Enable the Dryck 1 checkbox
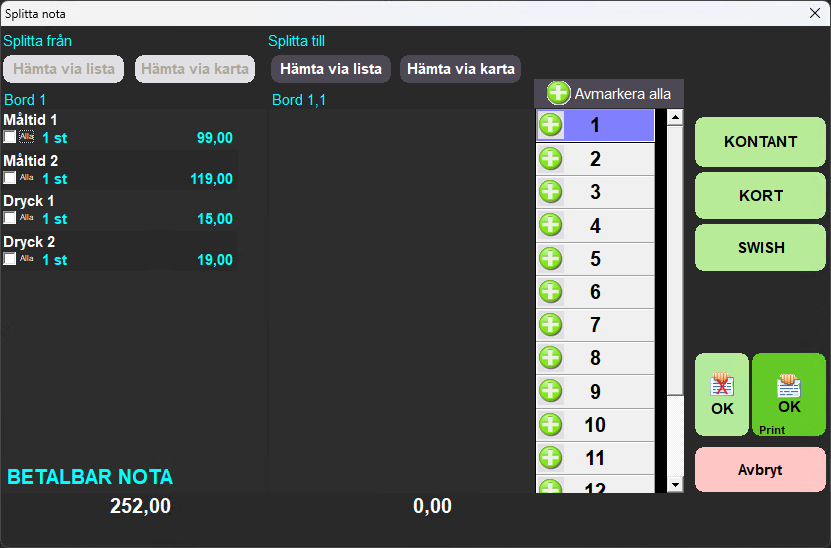Viewport: 831px width, 548px height. (x=10, y=218)
